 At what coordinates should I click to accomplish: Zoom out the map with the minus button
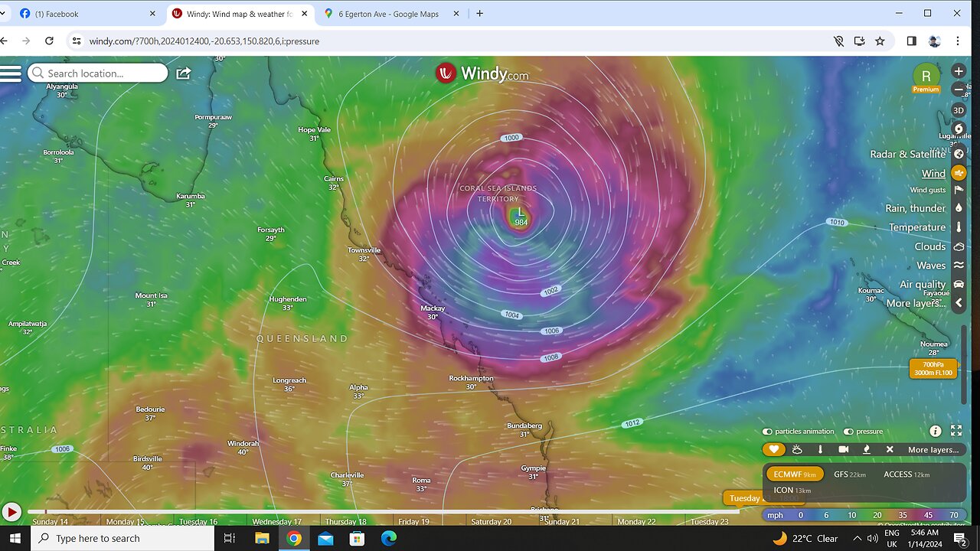[x=959, y=90]
